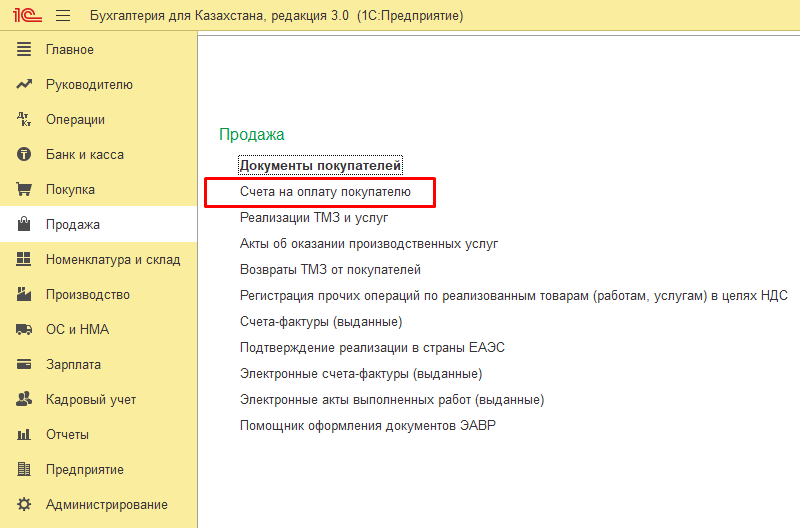The width and height of the screenshot is (800, 528).
Task: Select the Зарплата section
Action: [73, 365]
